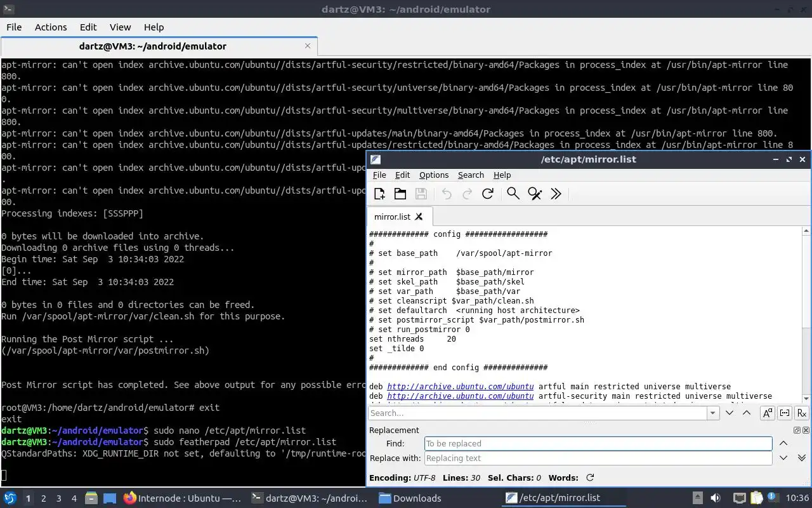Open FeatherPad Options menu

pos(434,175)
